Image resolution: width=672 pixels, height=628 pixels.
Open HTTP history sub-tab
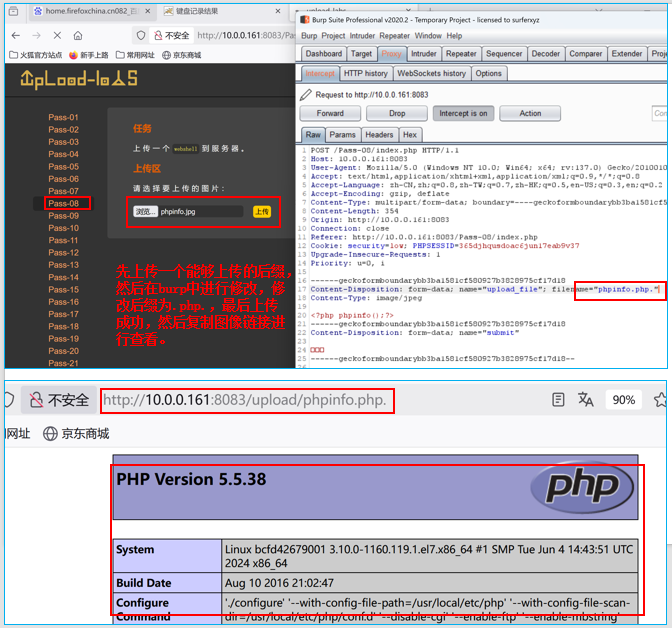coord(366,74)
